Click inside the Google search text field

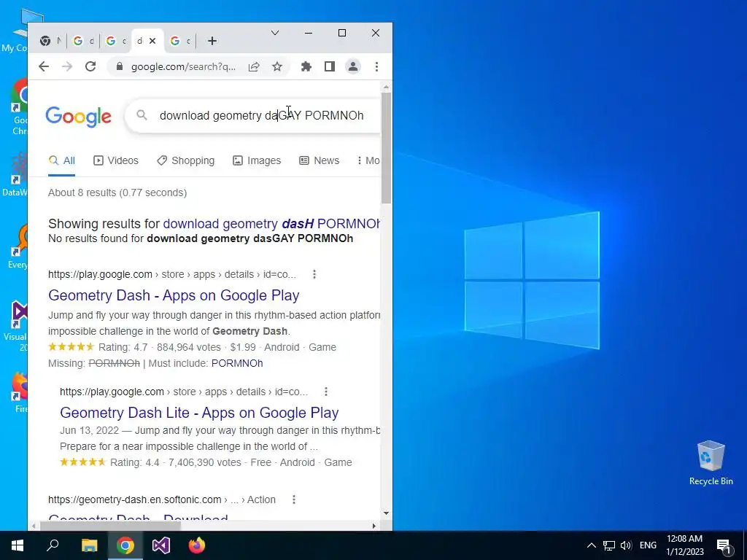[262, 115]
